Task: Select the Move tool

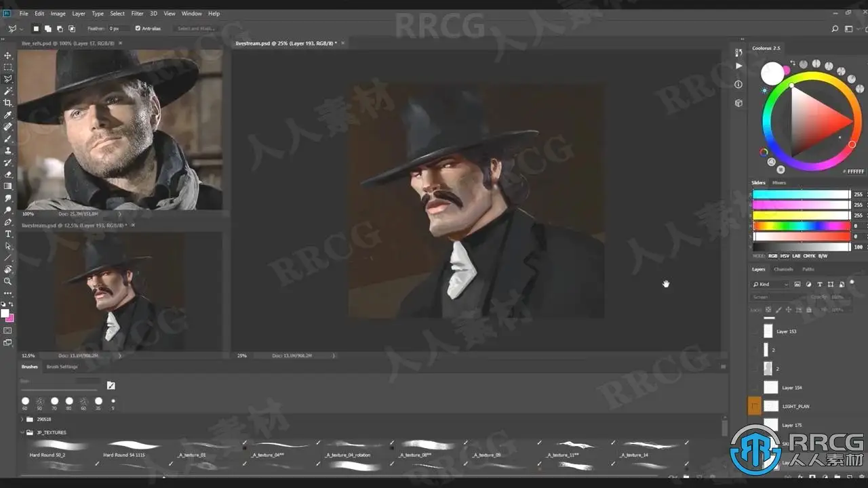Action: pyautogui.click(x=8, y=56)
